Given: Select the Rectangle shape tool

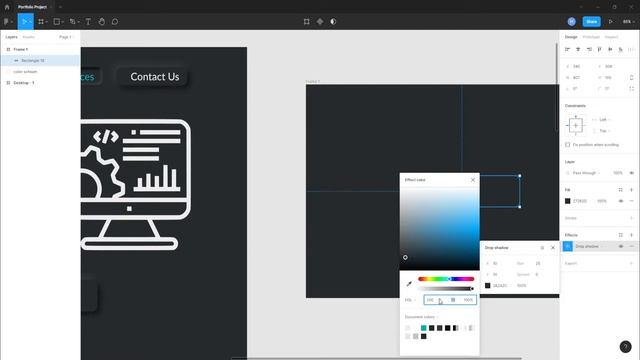Looking at the screenshot, I should point(57,22).
